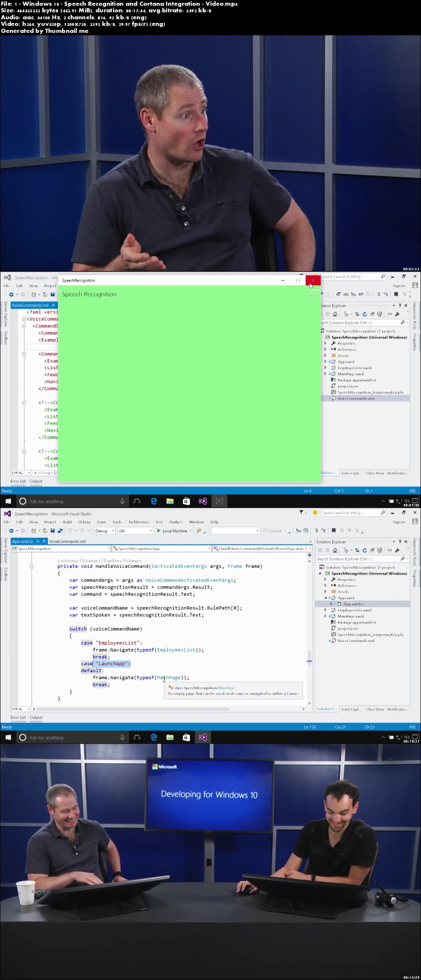
Task: Collapse the VoiceCommands outline node in the XML editor
Action: tap(24, 319)
